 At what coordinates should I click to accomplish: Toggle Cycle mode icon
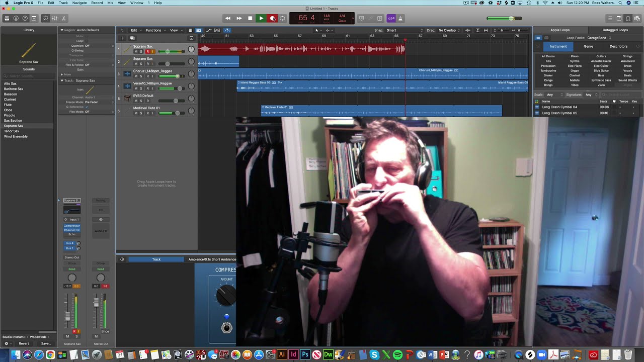(283, 18)
